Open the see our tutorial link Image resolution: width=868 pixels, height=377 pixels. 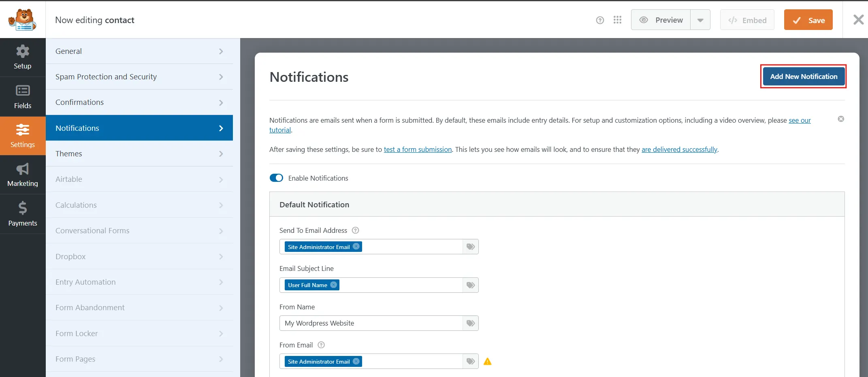tap(800, 120)
